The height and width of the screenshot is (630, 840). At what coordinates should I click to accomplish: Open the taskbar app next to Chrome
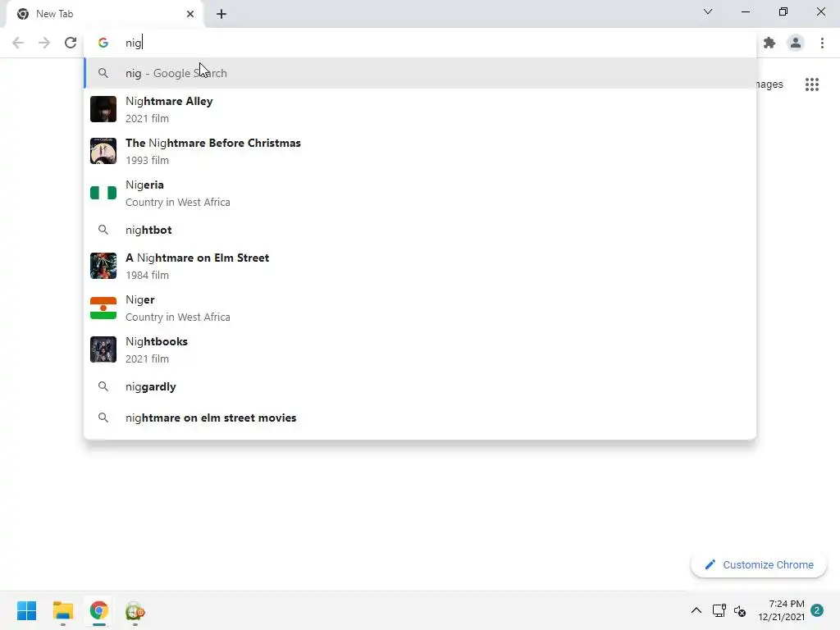coord(135,611)
